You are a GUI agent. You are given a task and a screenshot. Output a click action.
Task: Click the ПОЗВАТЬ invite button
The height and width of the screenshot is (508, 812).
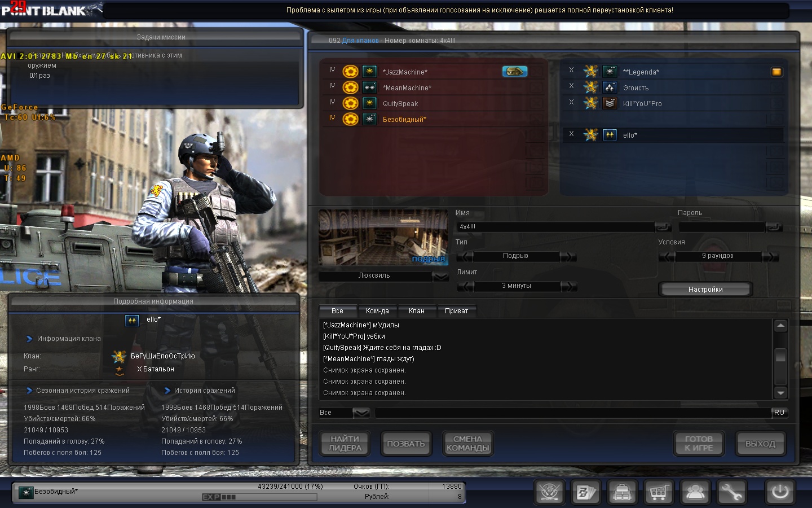click(406, 444)
